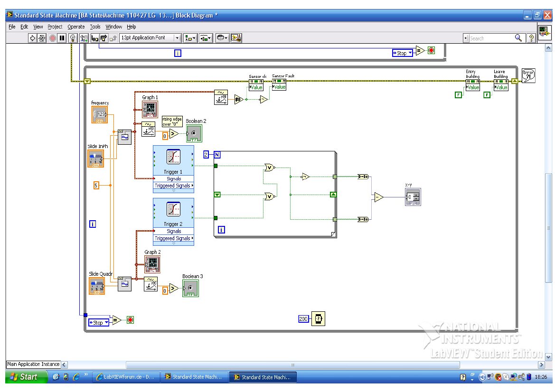This screenshot has height=392, width=555.
Task: Toggle Highlight Execution light bulb
Action: 73,38
